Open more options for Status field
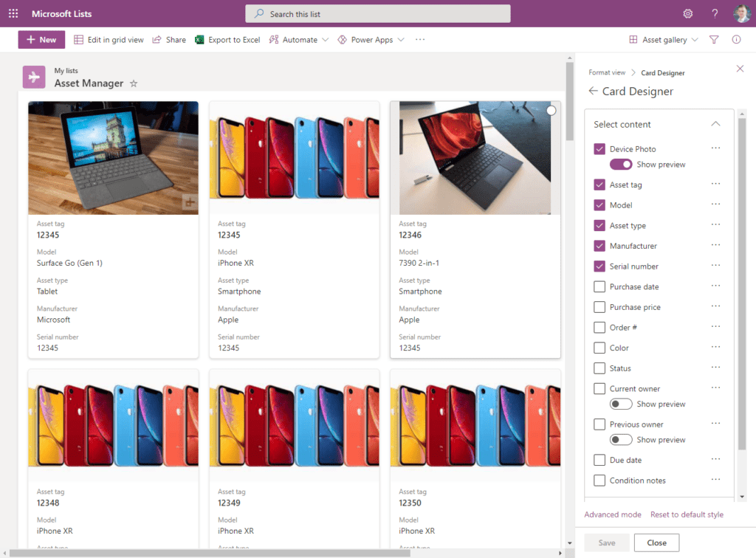Viewport: 756px width, 558px height. (x=715, y=367)
